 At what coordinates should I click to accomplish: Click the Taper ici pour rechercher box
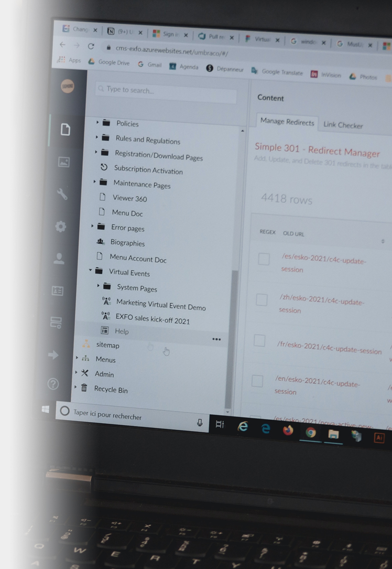coord(132,416)
